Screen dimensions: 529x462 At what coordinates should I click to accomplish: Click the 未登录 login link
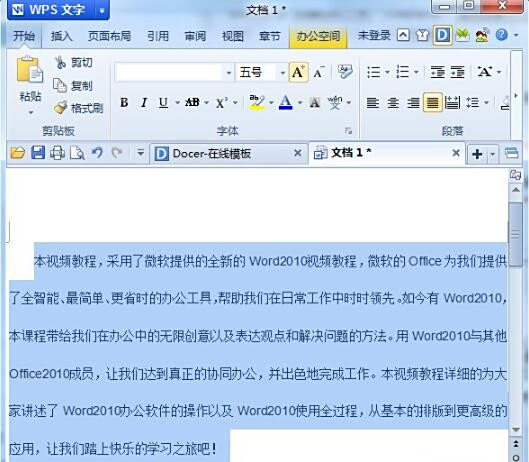click(374, 35)
